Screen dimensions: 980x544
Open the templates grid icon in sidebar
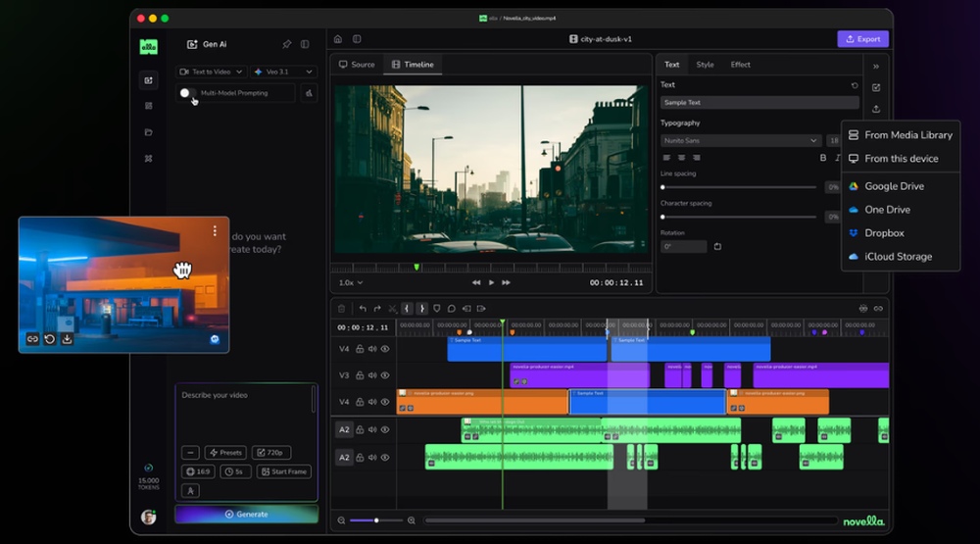click(x=148, y=106)
